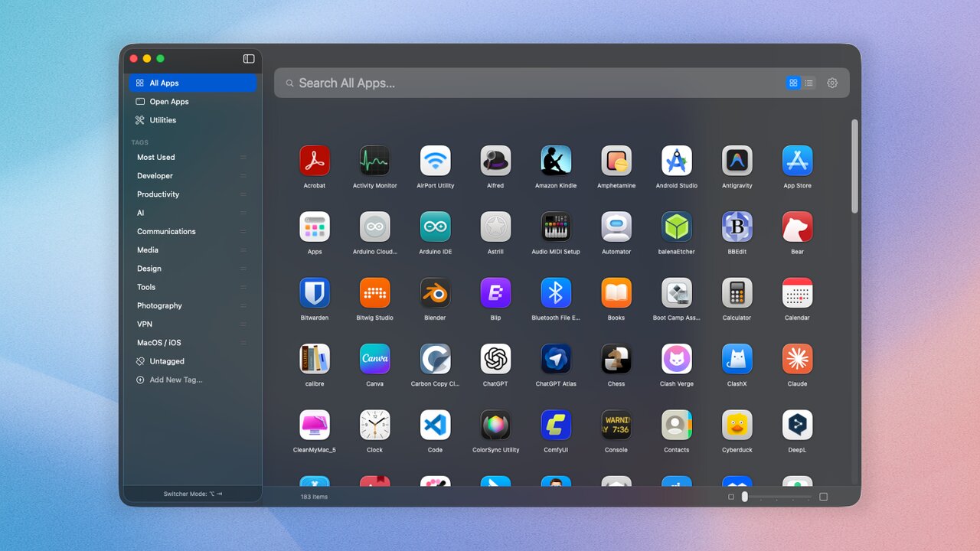Launch Android Studio
980x551 pixels.
click(x=677, y=161)
